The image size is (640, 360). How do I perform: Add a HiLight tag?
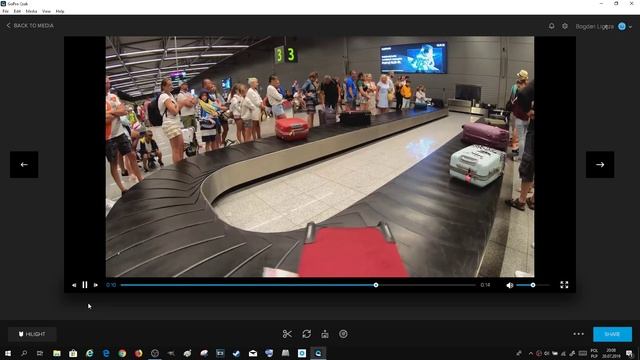tap(32, 334)
